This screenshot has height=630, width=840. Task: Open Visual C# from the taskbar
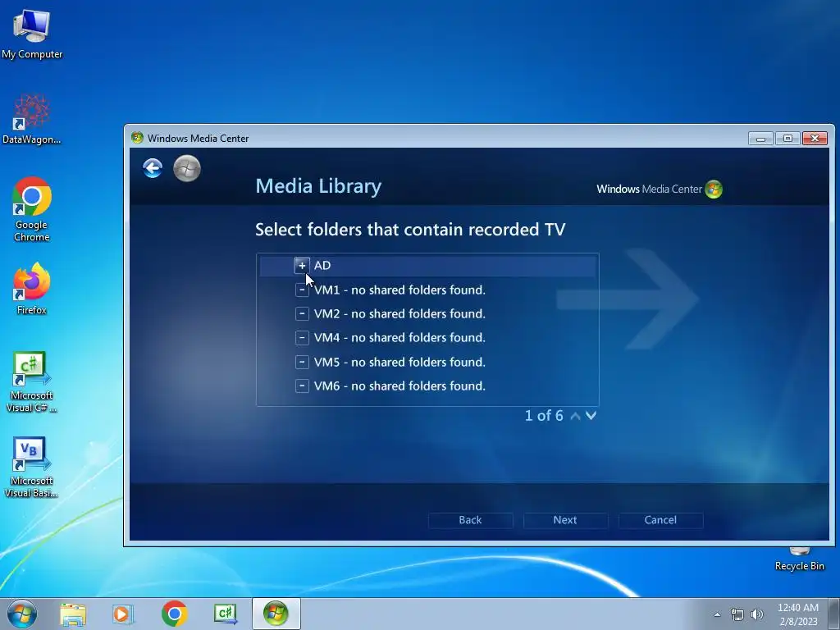point(226,614)
